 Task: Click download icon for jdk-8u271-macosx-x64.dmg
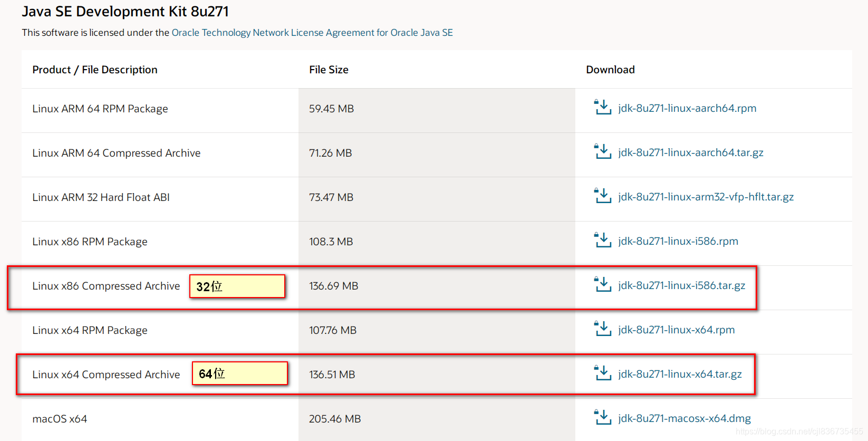(603, 417)
